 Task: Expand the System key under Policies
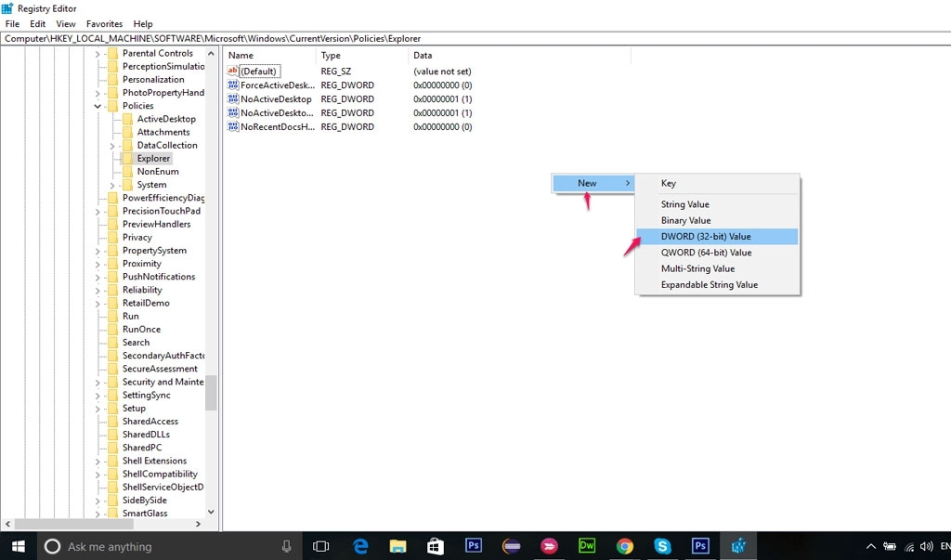pyautogui.click(x=112, y=185)
